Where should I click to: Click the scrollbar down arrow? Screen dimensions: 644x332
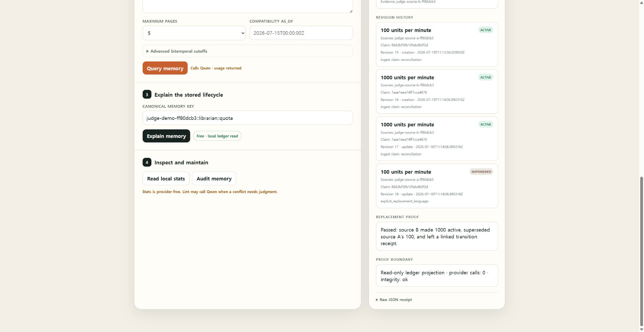[x=641, y=329]
